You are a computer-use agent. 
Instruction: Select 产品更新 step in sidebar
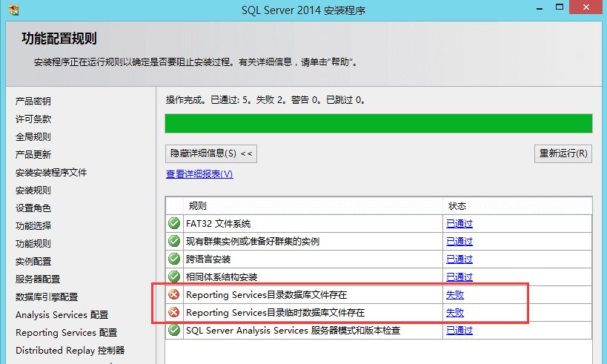(33, 154)
